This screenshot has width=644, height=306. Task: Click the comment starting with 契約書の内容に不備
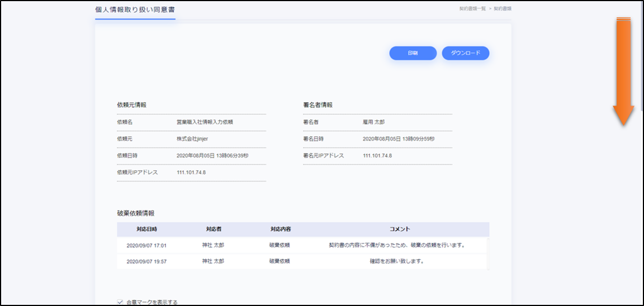tap(397, 245)
